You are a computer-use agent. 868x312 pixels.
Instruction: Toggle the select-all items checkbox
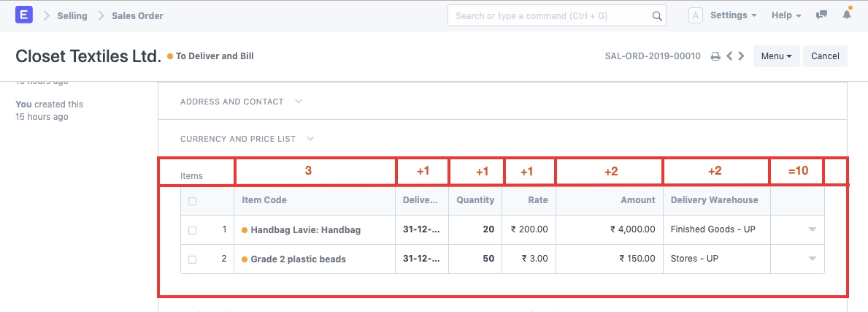[193, 200]
